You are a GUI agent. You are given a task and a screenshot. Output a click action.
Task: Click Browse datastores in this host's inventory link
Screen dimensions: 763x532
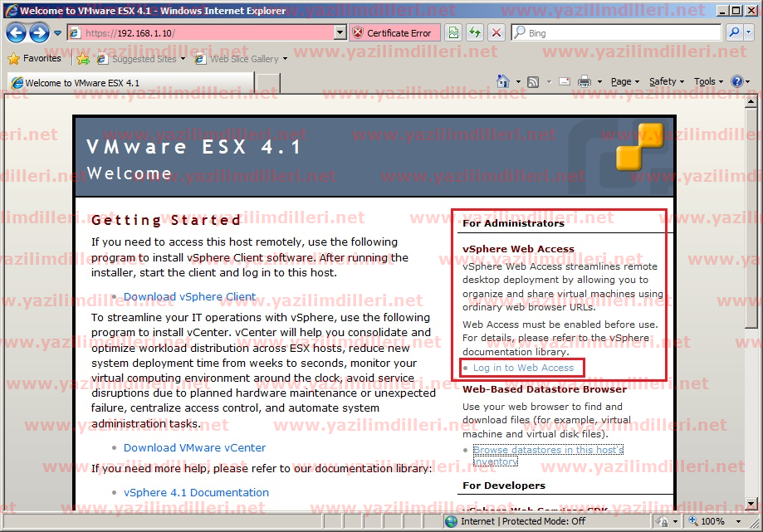(548, 456)
